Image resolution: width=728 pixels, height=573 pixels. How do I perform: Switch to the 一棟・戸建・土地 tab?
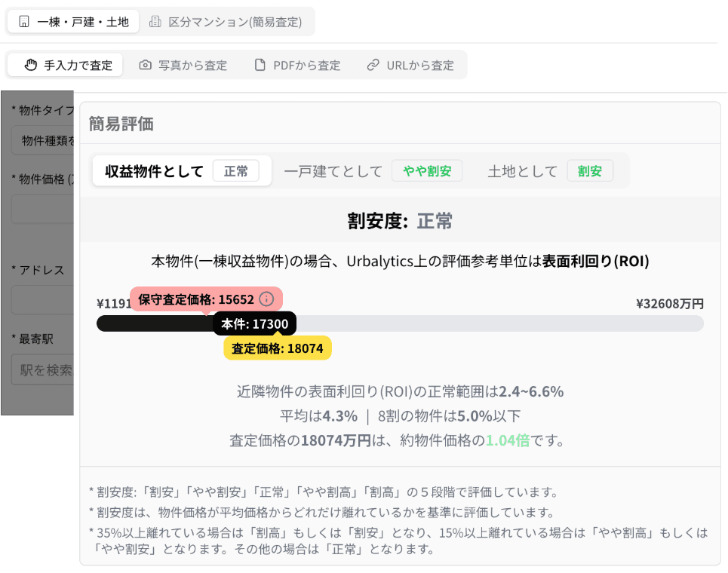(x=72, y=21)
